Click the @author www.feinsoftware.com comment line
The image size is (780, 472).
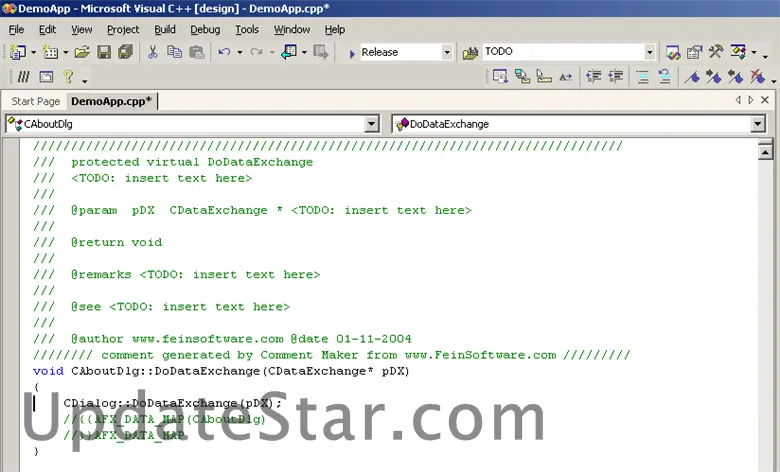pyautogui.click(x=222, y=339)
